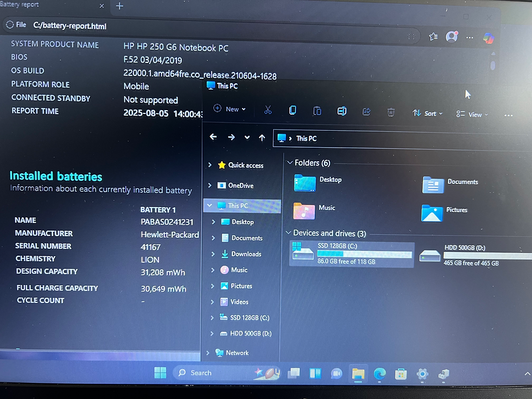The width and height of the screenshot is (532, 399).
Task: Click the Copilot icon in the browser toolbar
Action: (488, 38)
